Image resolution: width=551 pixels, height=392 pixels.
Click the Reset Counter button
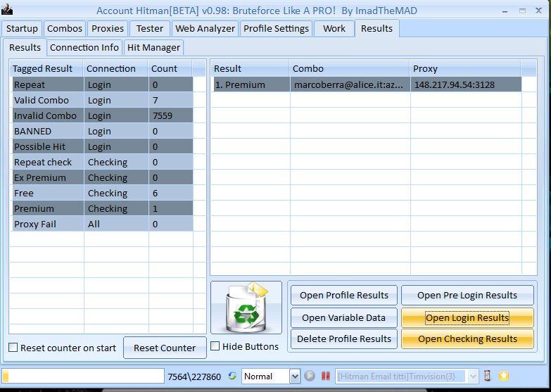(165, 348)
